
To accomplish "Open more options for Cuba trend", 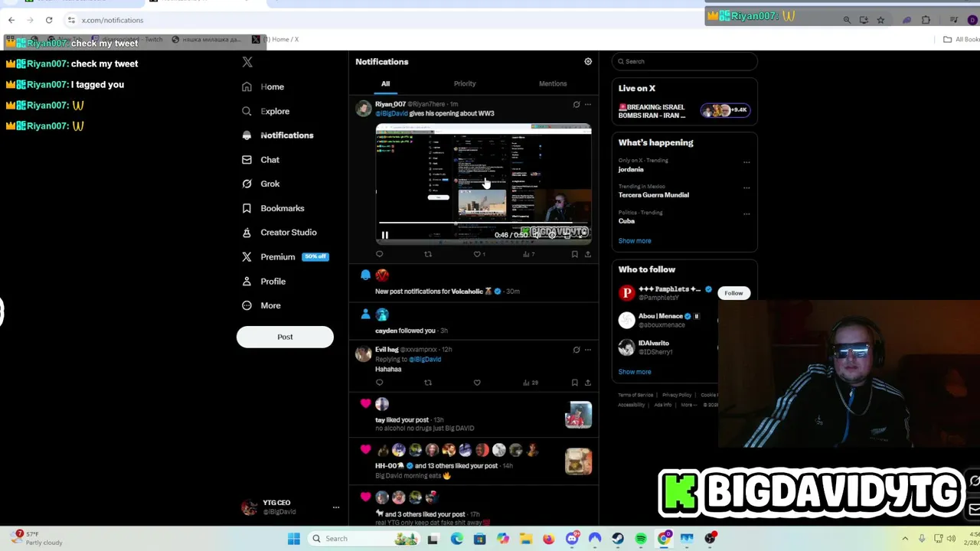I will (x=746, y=214).
